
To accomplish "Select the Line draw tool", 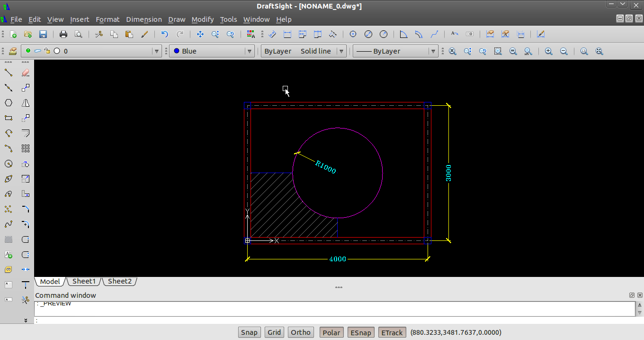I will pos(9,73).
